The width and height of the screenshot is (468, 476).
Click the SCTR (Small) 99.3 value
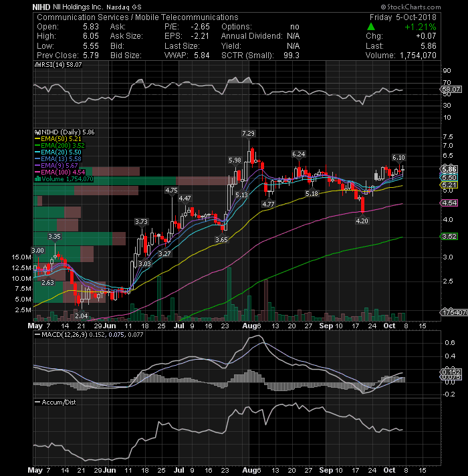(291, 55)
